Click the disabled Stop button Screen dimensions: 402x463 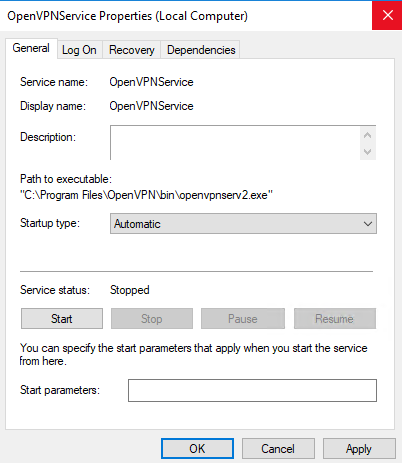(152, 319)
